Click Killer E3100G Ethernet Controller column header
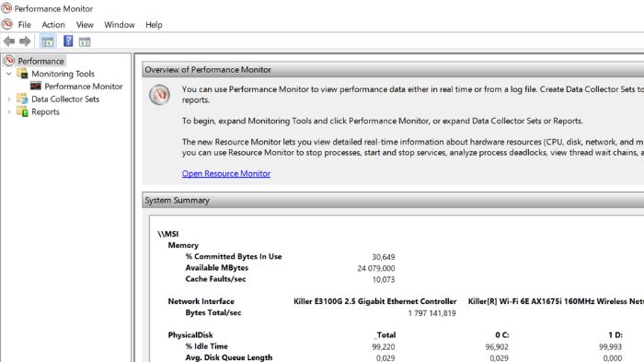 click(x=375, y=301)
